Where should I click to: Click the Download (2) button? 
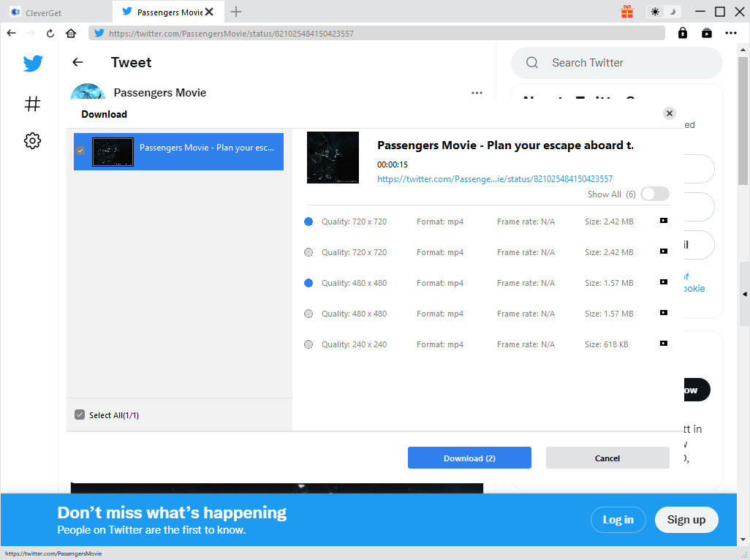pos(469,458)
